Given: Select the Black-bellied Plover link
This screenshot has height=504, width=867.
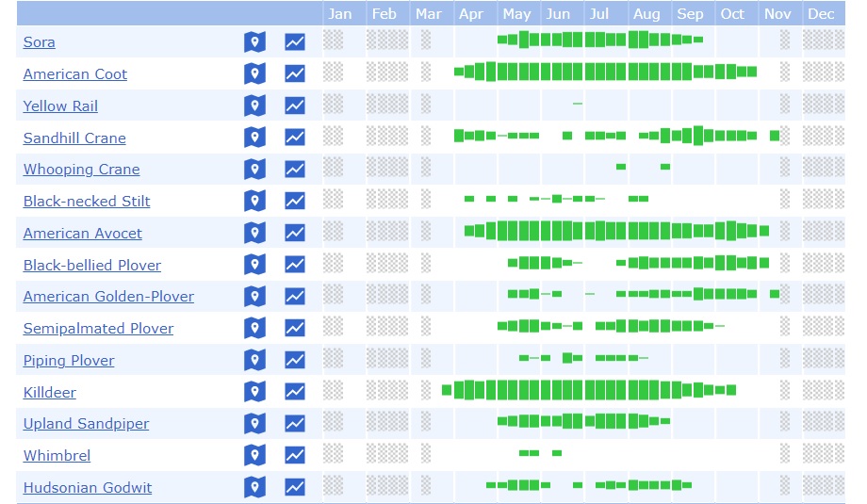Looking at the screenshot, I should click(x=91, y=266).
